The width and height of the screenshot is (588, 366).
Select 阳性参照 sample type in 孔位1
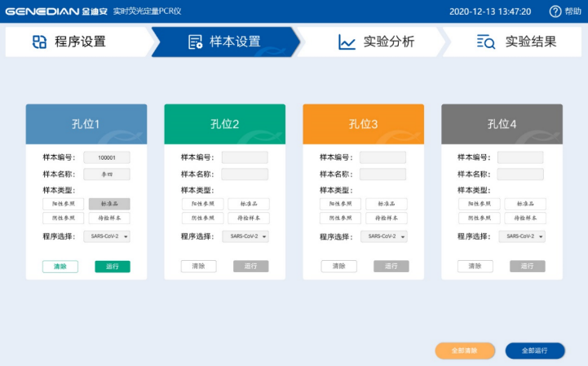[64, 204]
